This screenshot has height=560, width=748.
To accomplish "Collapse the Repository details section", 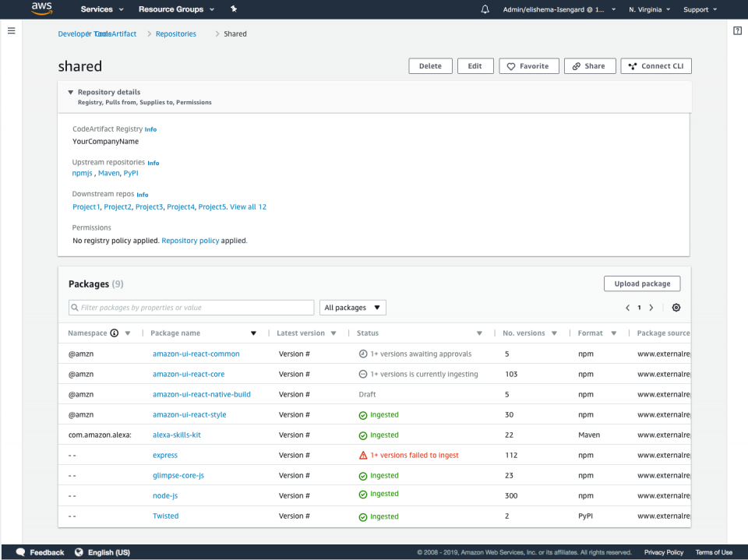I will coord(71,92).
